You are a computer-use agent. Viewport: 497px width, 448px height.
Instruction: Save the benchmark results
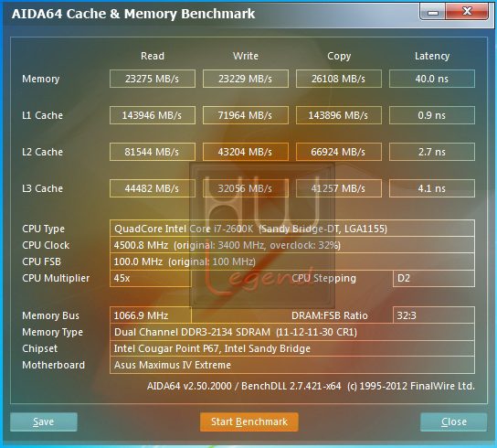click(44, 421)
